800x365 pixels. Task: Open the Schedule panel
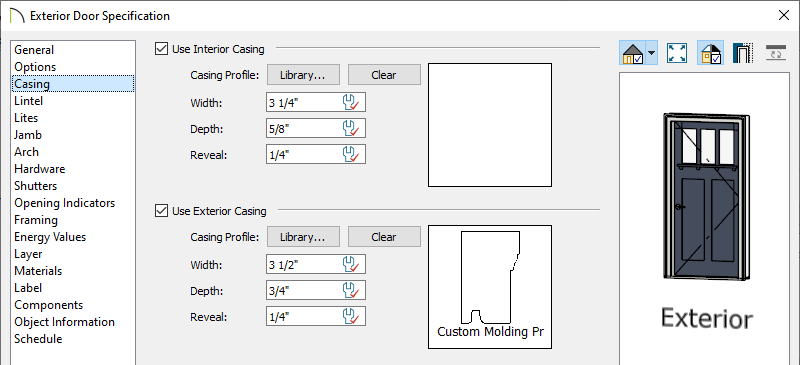pos(38,339)
